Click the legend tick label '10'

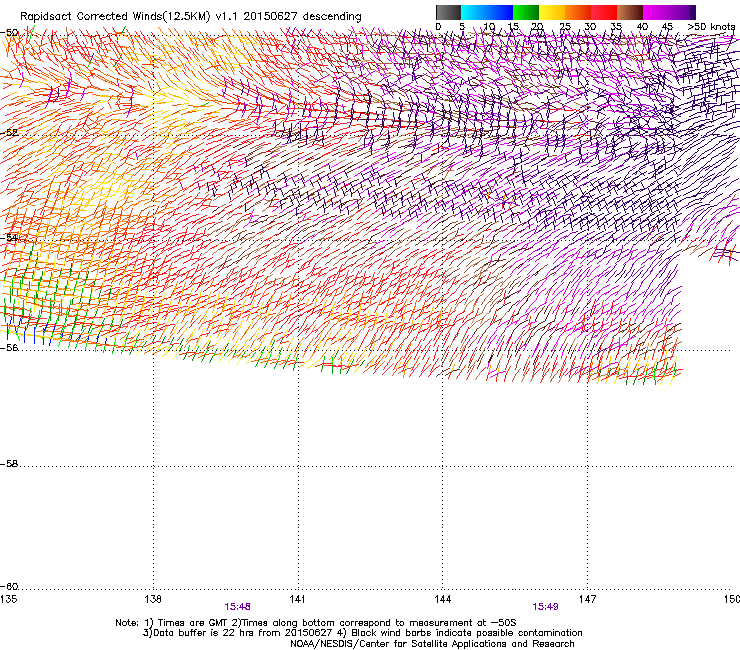point(489,27)
